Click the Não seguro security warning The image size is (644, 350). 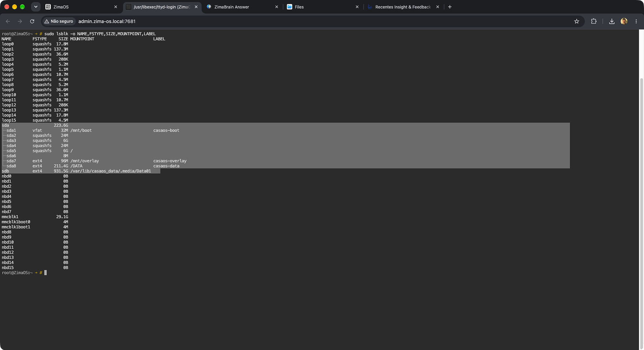pos(59,21)
